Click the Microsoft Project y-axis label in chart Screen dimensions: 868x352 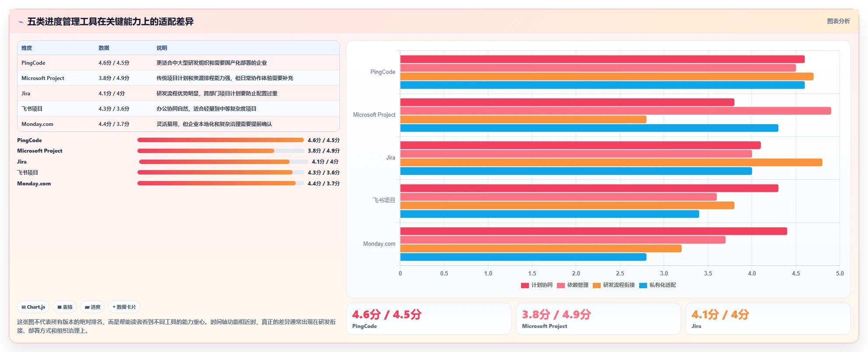[x=374, y=115]
